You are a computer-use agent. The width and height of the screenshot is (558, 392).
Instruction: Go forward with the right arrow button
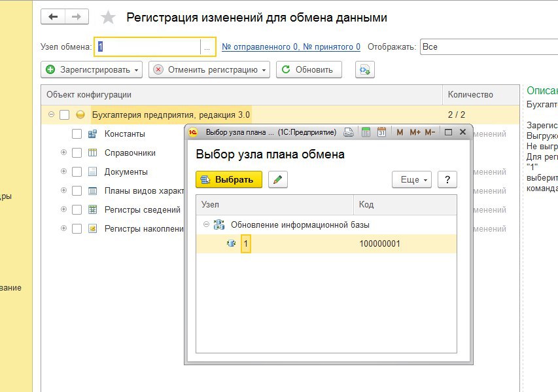[x=77, y=17]
